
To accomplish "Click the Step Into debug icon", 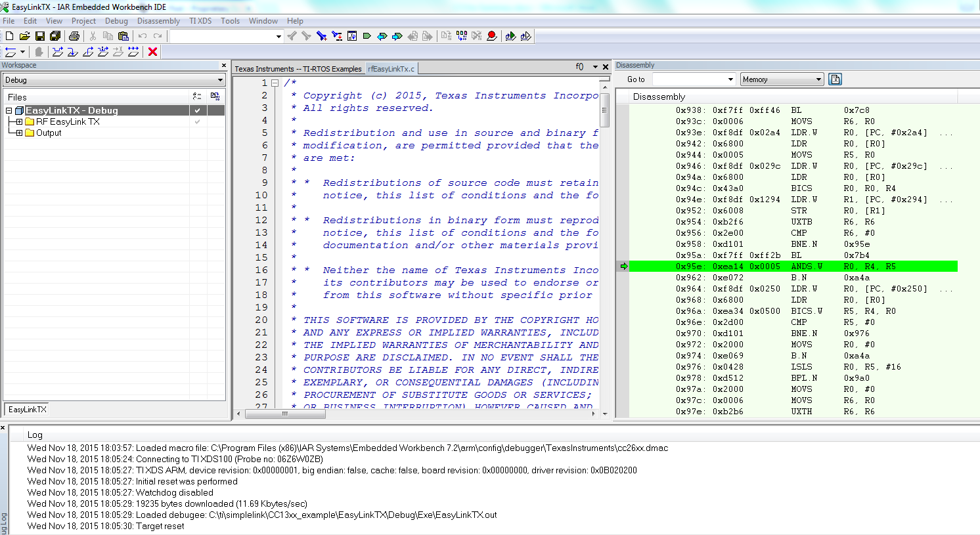I will (73, 51).
